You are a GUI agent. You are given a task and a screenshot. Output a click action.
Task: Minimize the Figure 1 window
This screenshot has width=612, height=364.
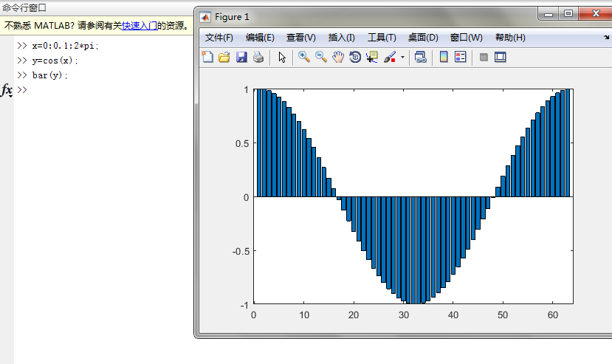point(549,14)
